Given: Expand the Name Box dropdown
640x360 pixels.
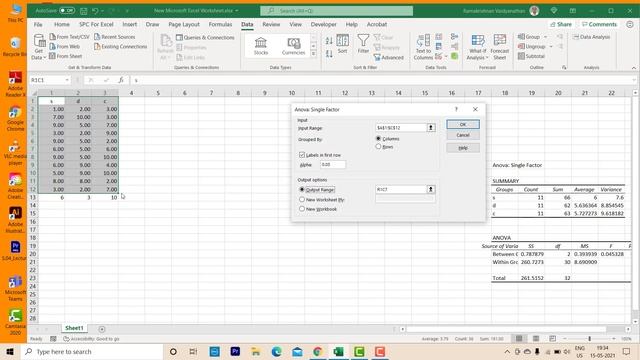Looking at the screenshot, I should (67, 80).
